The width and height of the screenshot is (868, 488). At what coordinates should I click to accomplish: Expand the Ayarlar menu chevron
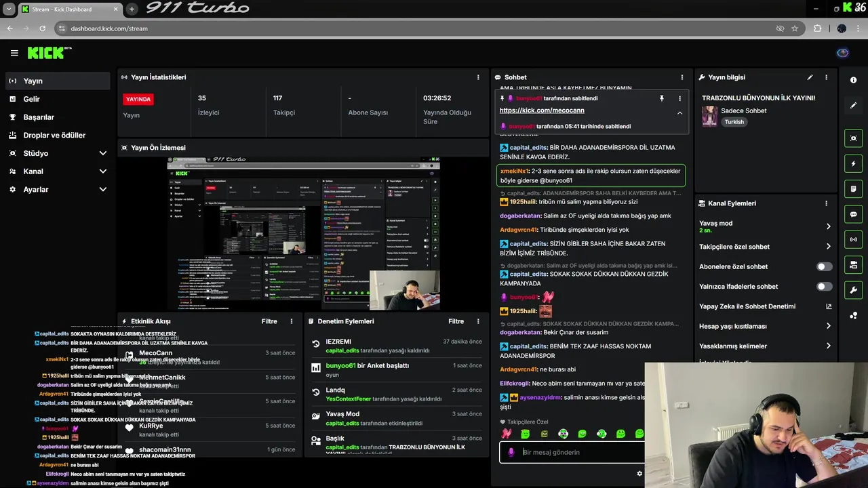pos(102,190)
